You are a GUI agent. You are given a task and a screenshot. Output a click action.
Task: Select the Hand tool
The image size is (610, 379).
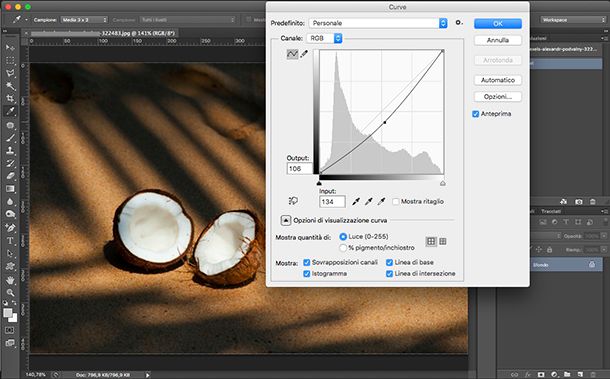(x=10, y=280)
